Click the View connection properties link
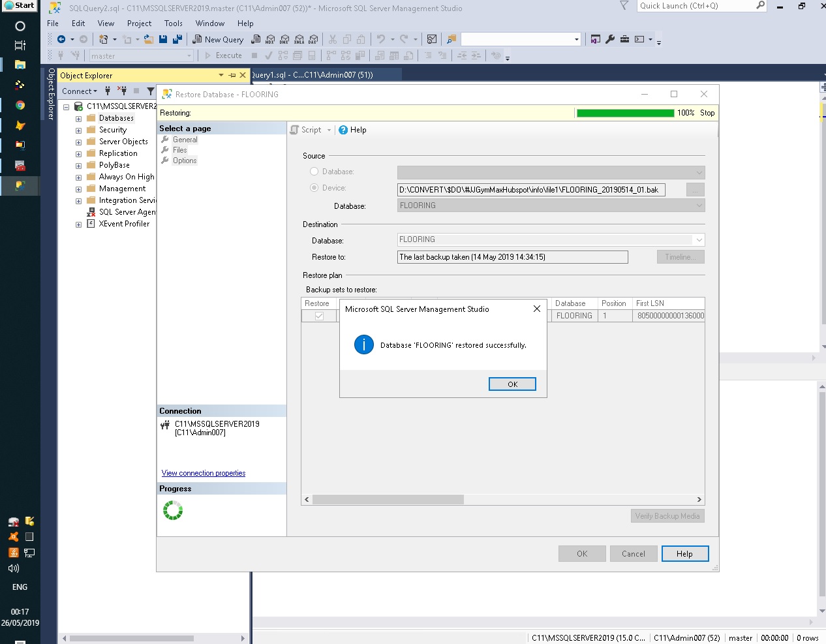The height and width of the screenshot is (644, 826). (204, 473)
